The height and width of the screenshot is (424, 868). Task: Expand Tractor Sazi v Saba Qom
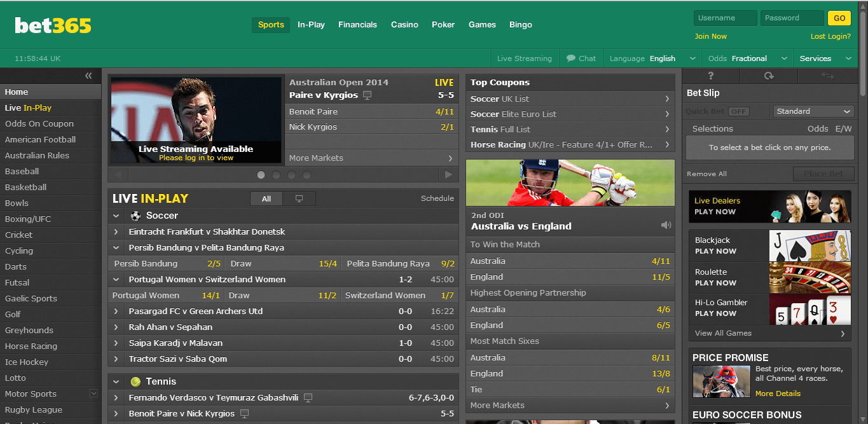click(x=116, y=359)
